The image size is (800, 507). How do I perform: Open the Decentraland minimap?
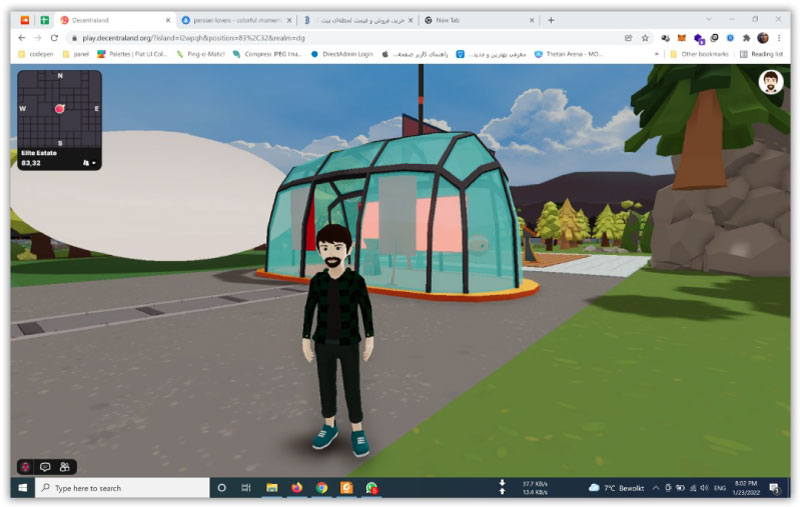[x=59, y=108]
